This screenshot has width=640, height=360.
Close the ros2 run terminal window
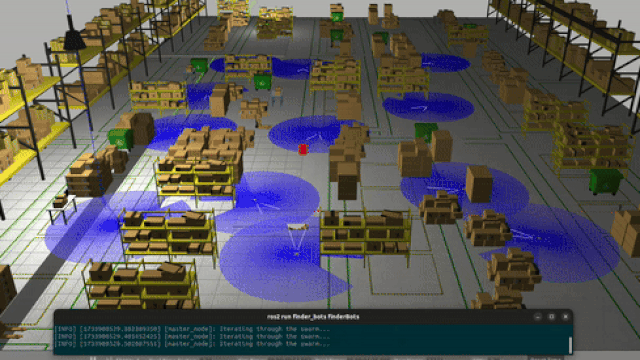[x=565, y=317]
